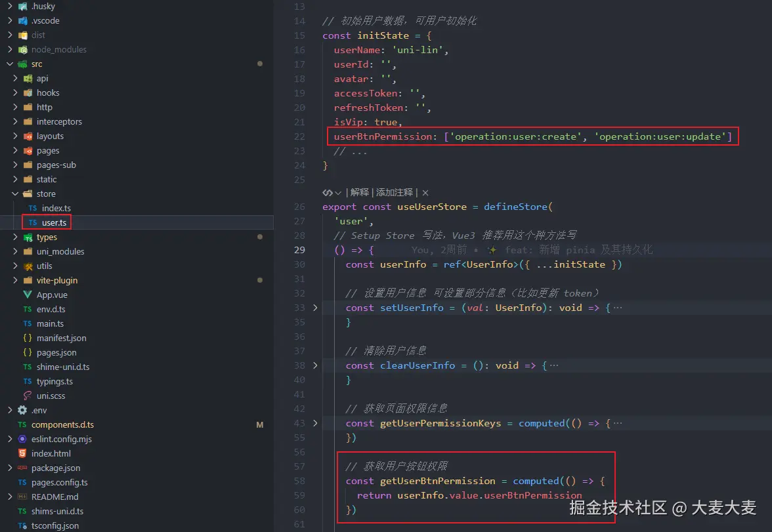Unfold the setUserInfo function at line 33

point(315,308)
